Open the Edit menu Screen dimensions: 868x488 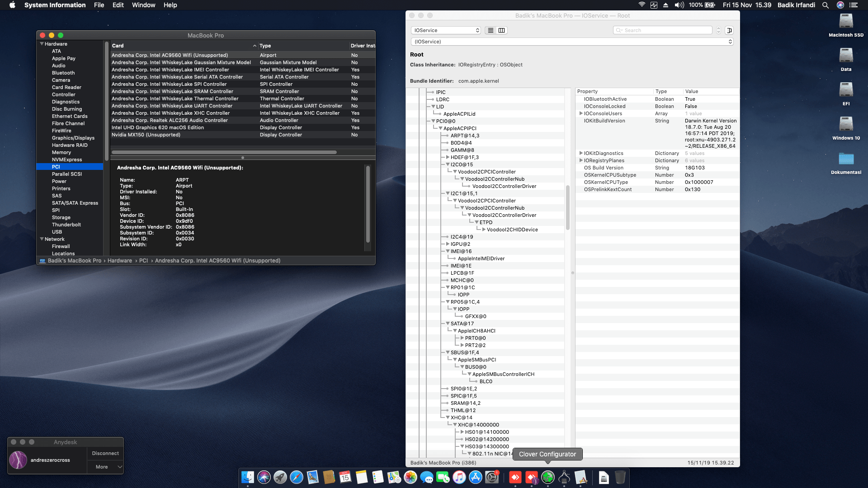tap(118, 5)
